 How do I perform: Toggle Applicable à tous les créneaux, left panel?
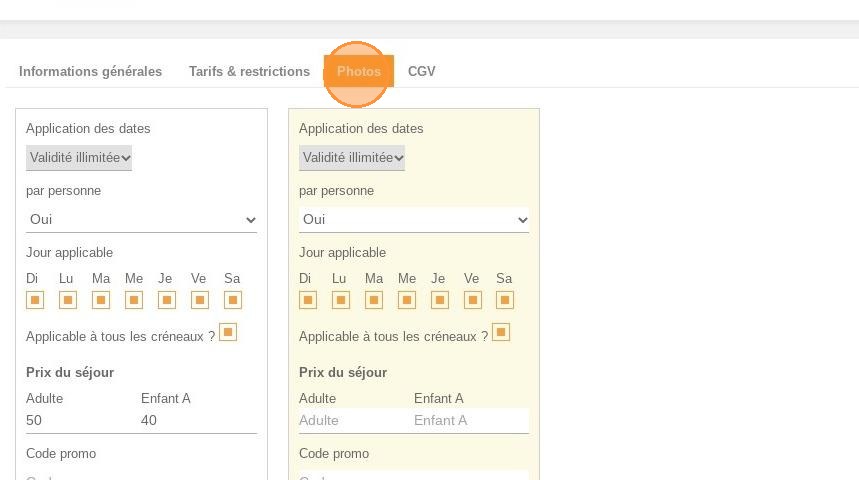click(x=228, y=332)
